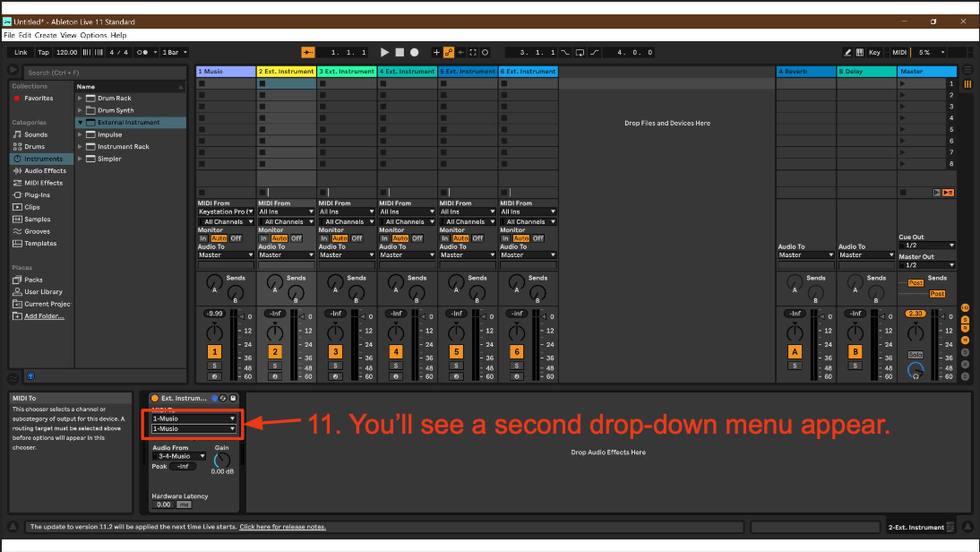The width and height of the screenshot is (980, 552).
Task: Click the Ext. Instrument Gain knob
Action: pos(221,461)
